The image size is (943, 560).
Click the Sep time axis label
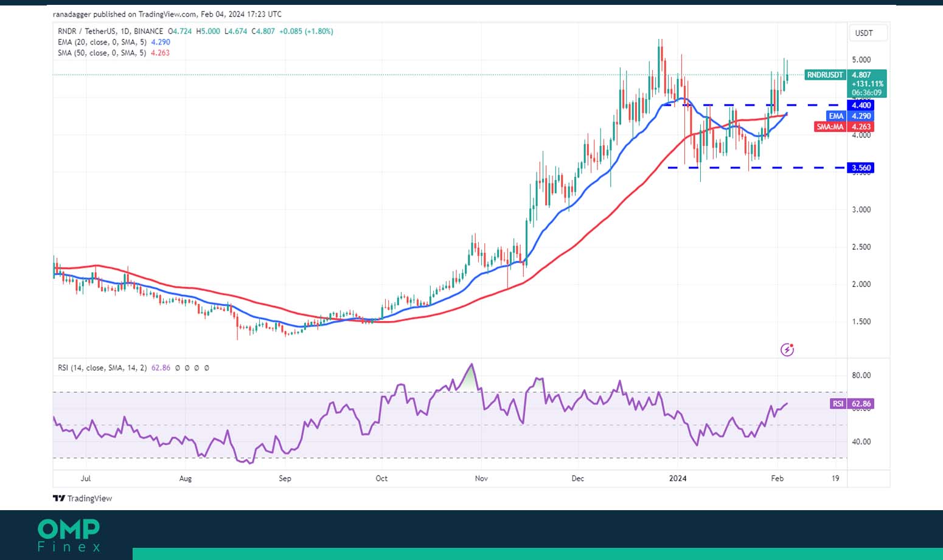[285, 479]
